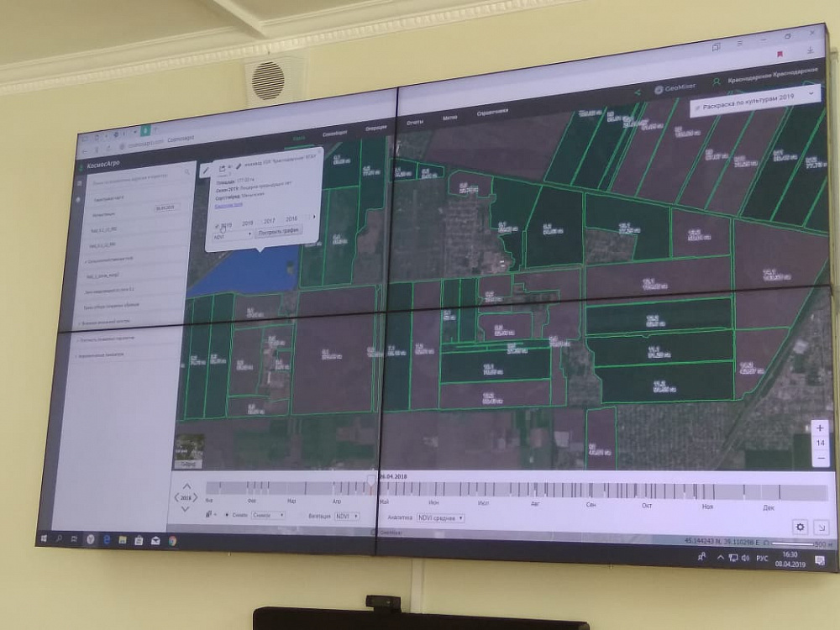Click the blue link in field popup
Screen dimensions: 840x630
pos(228,205)
